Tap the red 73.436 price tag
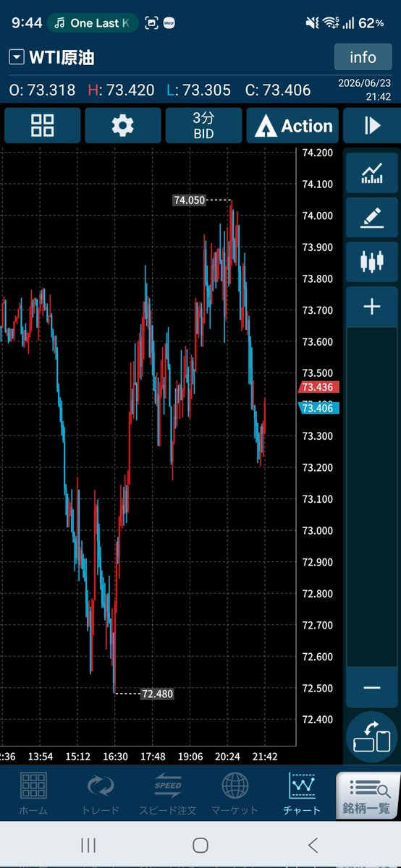Image resolution: width=401 pixels, height=868 pixels. [319, 388]
